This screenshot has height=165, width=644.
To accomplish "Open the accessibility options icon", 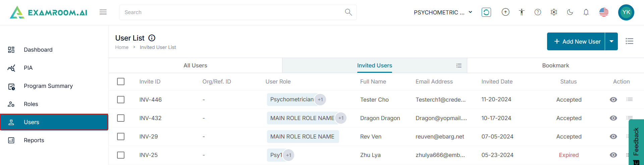I will [522, 12].
